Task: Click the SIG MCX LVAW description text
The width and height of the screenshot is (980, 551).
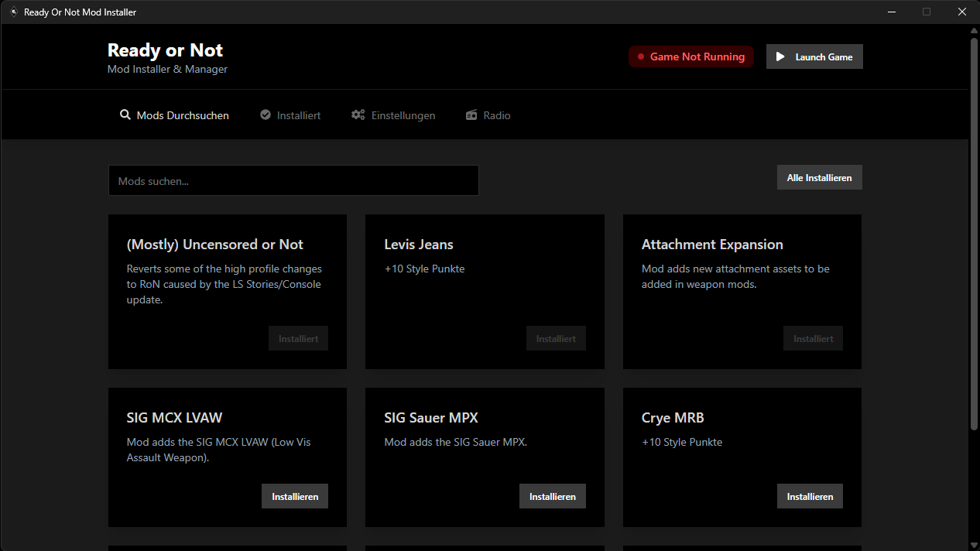Action: [218, 450]
